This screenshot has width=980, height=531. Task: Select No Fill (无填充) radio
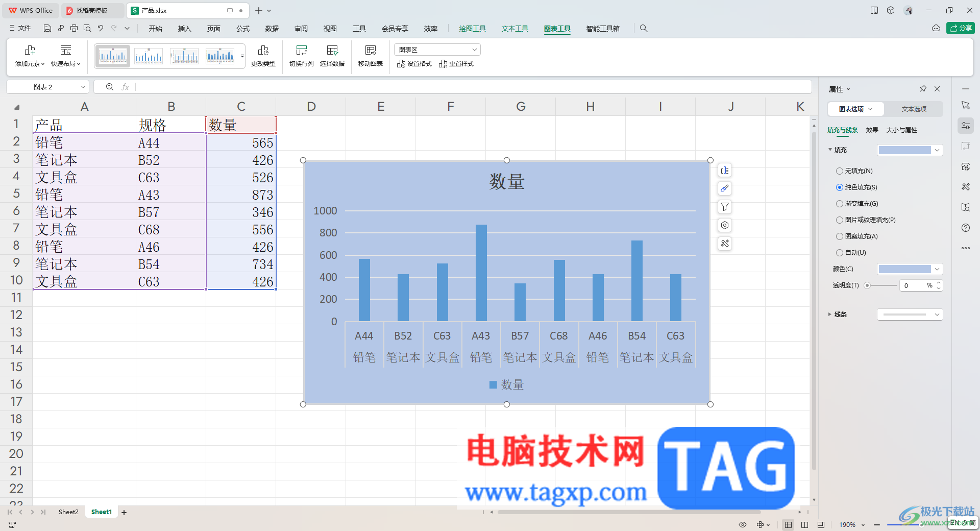click(839, 171)
